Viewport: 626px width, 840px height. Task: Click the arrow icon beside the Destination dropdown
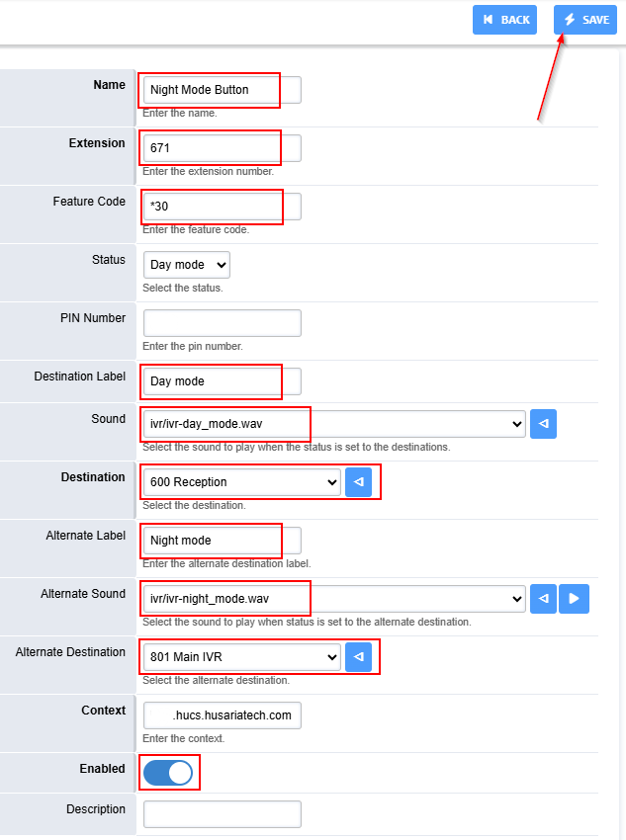[358, 482]
